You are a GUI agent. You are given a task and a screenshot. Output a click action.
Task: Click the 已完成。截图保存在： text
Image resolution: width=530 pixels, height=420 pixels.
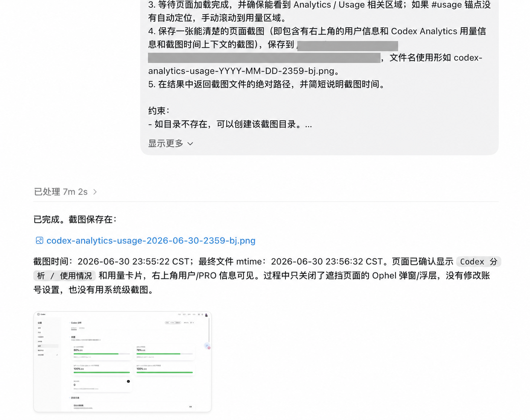[75, 220]
